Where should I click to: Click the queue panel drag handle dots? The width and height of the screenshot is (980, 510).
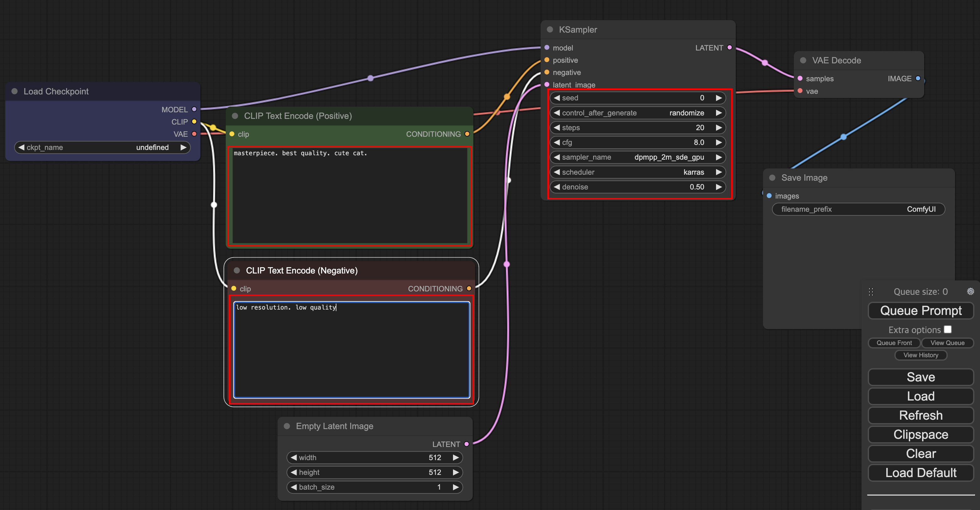(x=871, y=292)
